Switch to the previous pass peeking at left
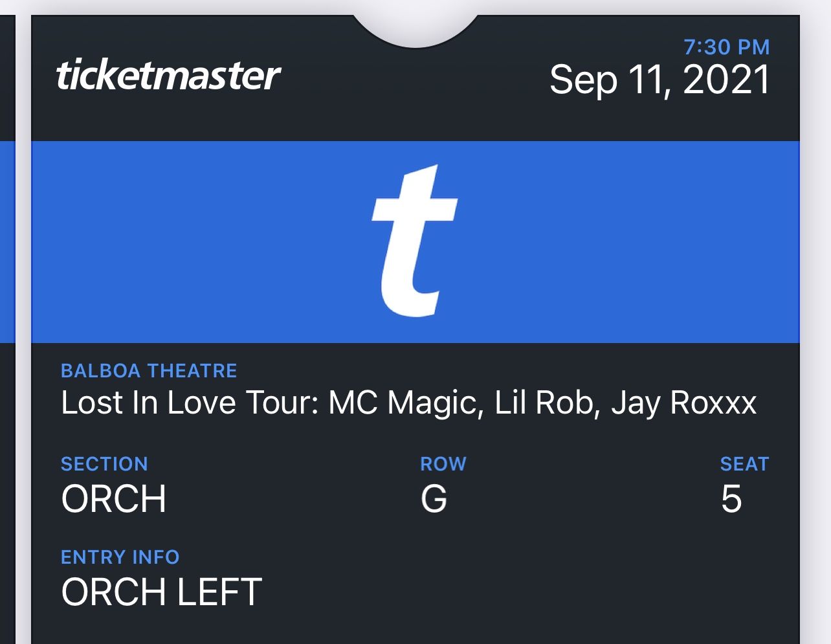Image resolution: width=831 pixels, height=644 pixels. (7, 453)
